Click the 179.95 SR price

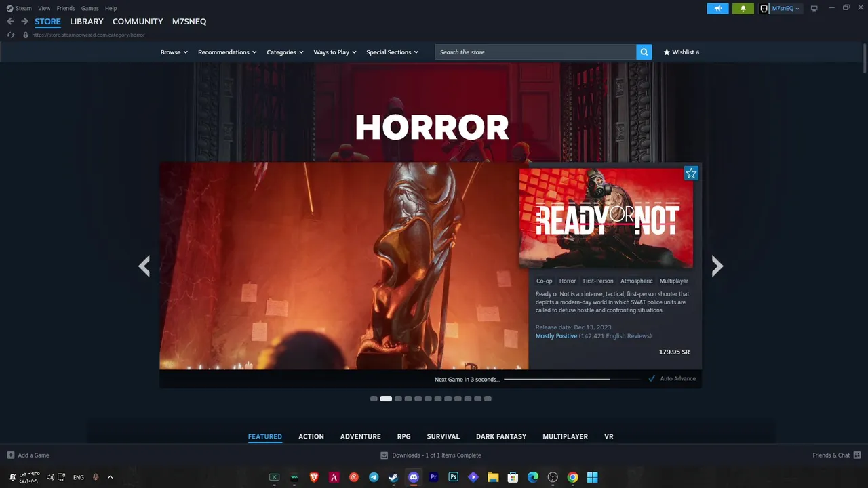[x=674, y=352]
